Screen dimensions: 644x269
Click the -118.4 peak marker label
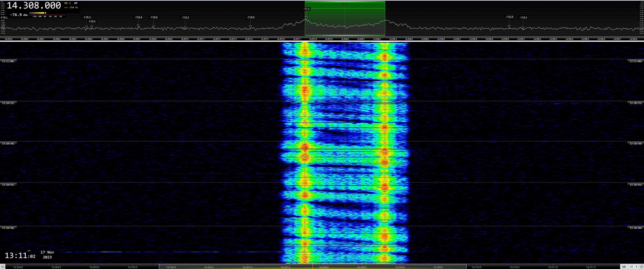pos(138,17)
